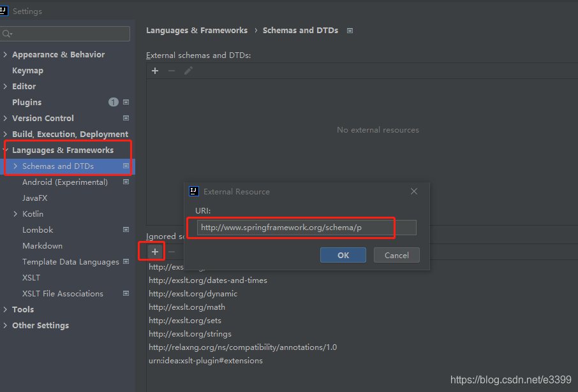Screen dimensions: 578x392
Task: Click the project icon beside Version Control
Action: coord(126,118)
